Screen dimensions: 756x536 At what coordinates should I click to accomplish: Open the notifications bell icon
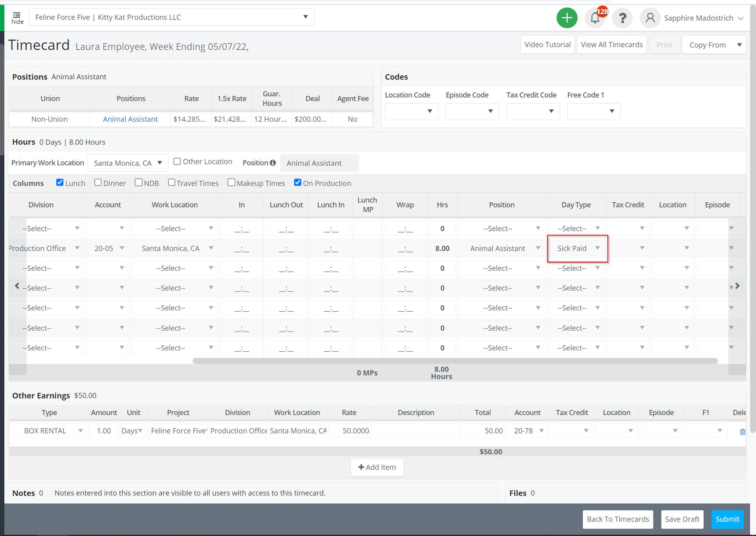(x=595, y=18)
